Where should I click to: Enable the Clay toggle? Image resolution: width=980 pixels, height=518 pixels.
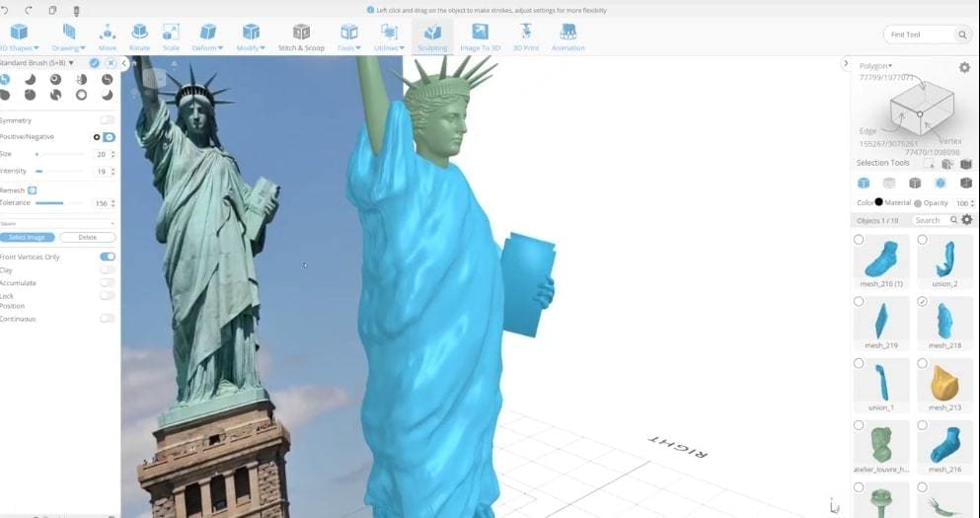click(108, 270)
